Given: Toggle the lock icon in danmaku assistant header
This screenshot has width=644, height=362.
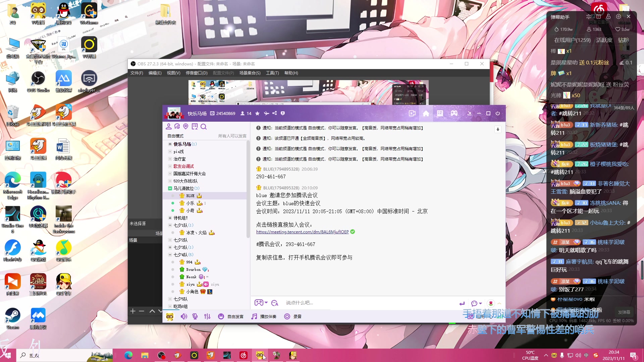Looking at the screenshot, I should [608, 16].
